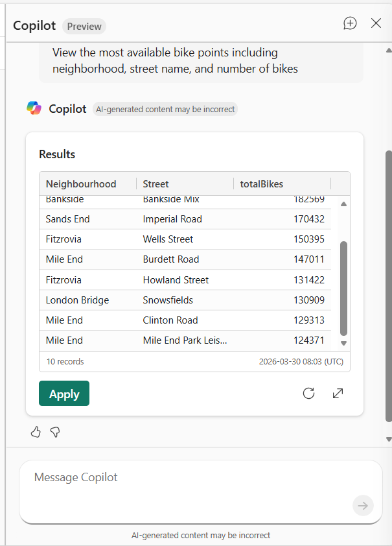The width and height of the screenshot is (392, 546).
Task: Select the 131422 value
Action: click(x=309, y=280)
